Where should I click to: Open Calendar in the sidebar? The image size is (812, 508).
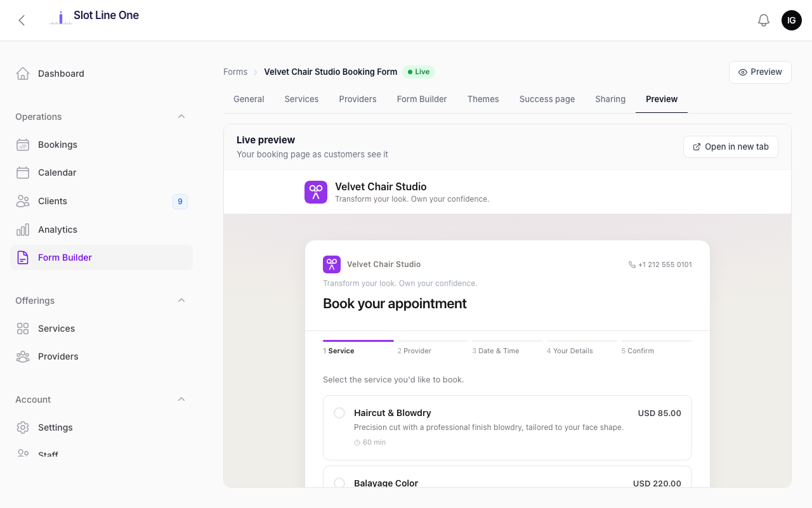[101, 173]
